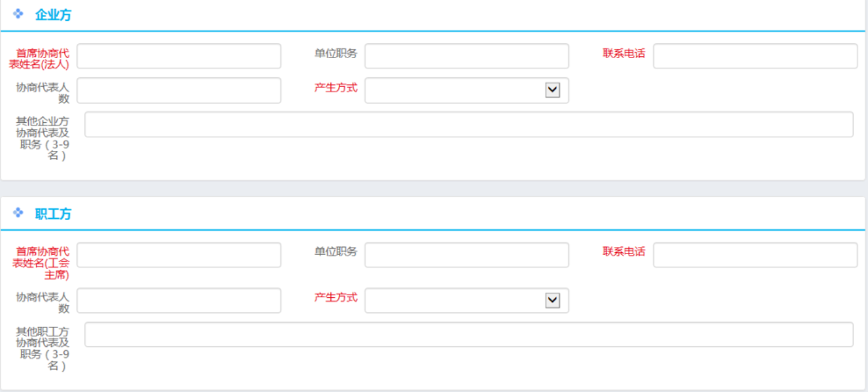The width and height of the screenshot is (868, 392).
Task: Select 单位职务 field in 职工方 section
Action: pos(466,255)
